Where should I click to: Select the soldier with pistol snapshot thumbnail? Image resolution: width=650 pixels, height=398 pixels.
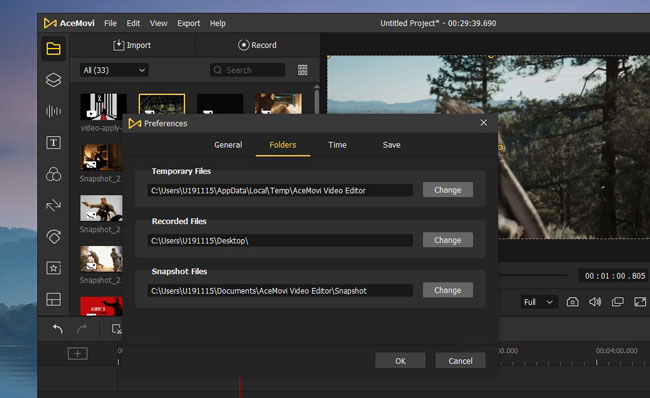coord(101,208)
